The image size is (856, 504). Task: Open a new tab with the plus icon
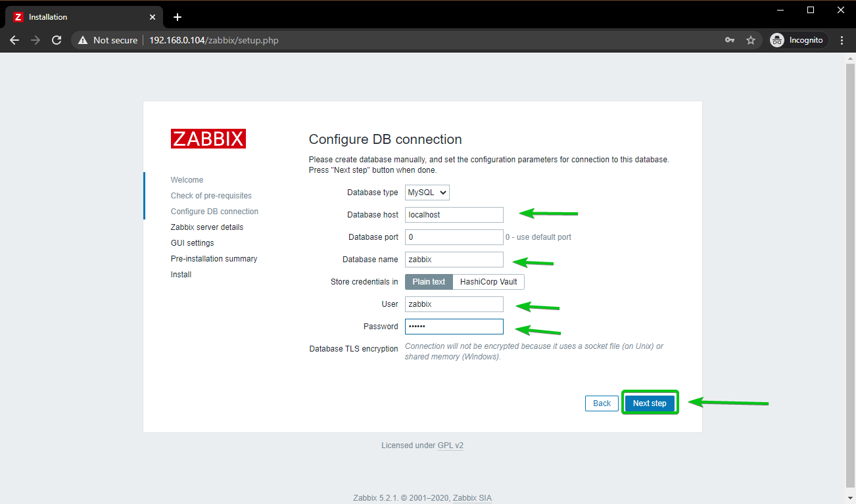(x=177, y=17)
